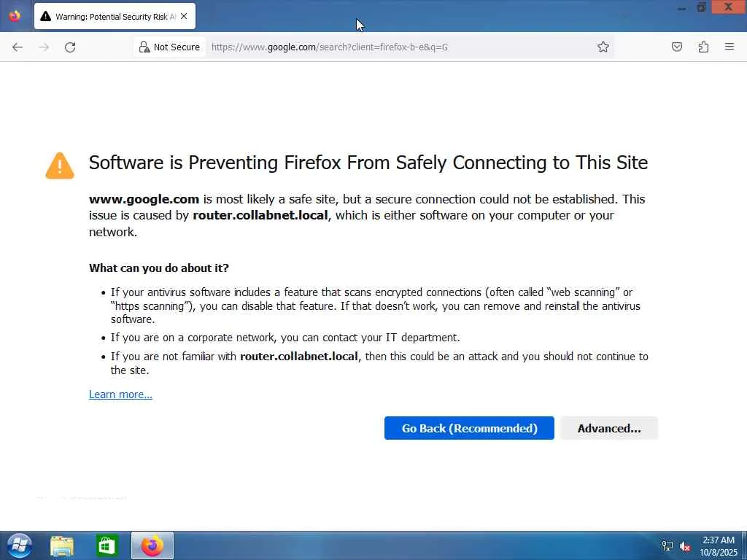
Task: Click Go Back (Recommended) button
Action: 469,428
